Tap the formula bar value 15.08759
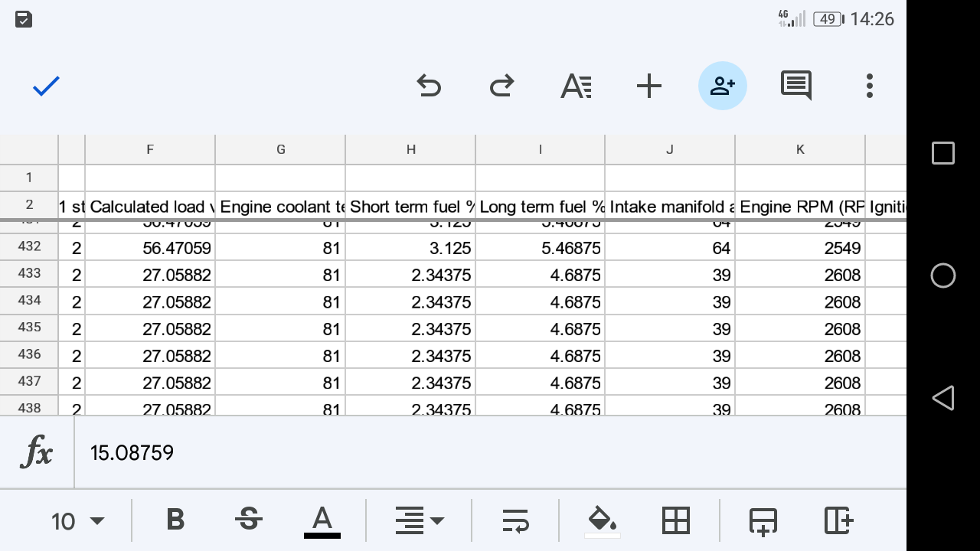 (x=132, y=453)
